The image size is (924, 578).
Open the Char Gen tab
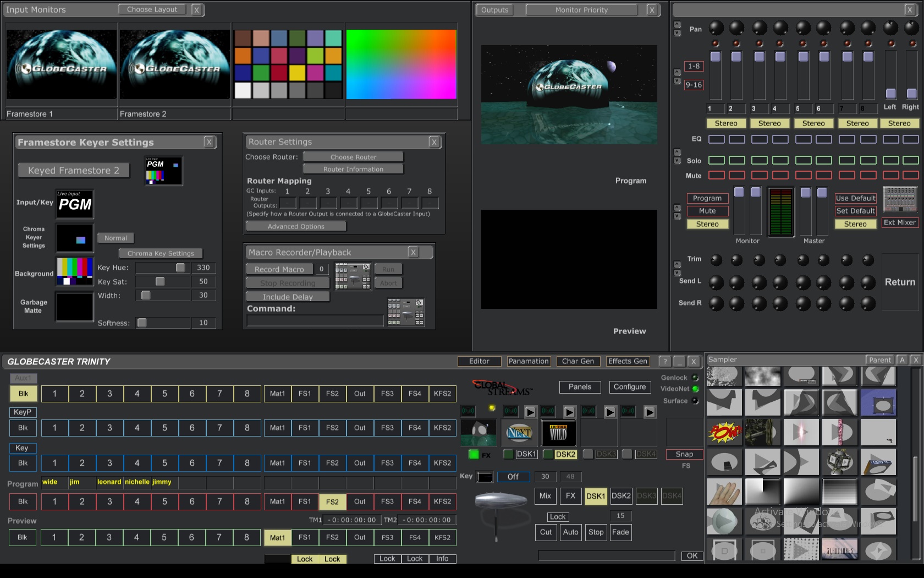(x=577, y=361)
